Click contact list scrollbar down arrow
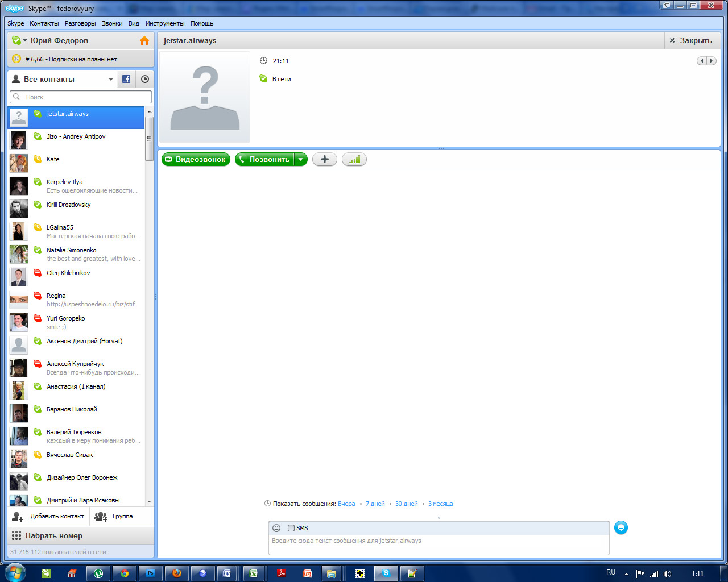 coord(150,502)
